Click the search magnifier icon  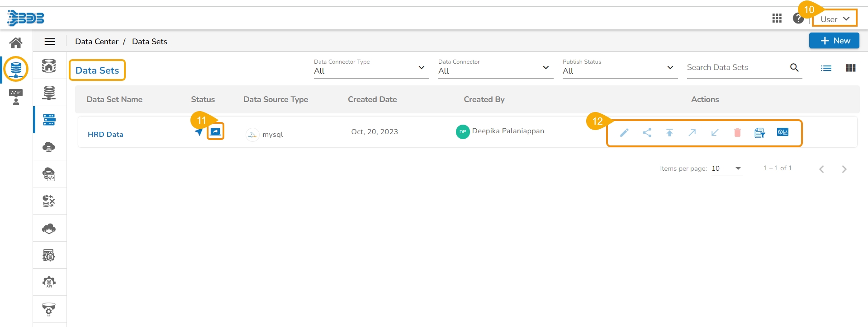tap(794, 68)
